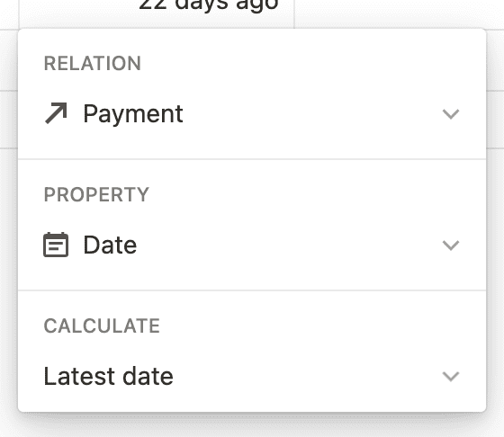Click the relation arrow icon beside Payment
The image size is (504, 437).
56,113
